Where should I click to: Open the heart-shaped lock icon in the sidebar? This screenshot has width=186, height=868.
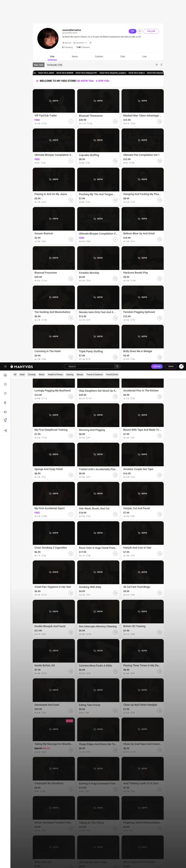tap(5, 393)
